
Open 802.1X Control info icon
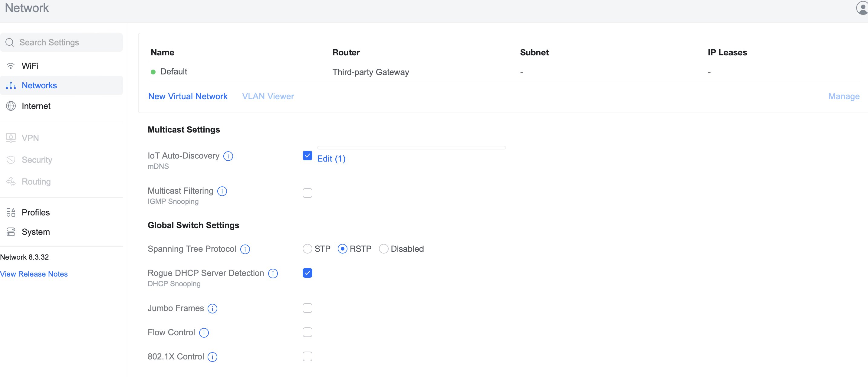click(x=212, y=357)
